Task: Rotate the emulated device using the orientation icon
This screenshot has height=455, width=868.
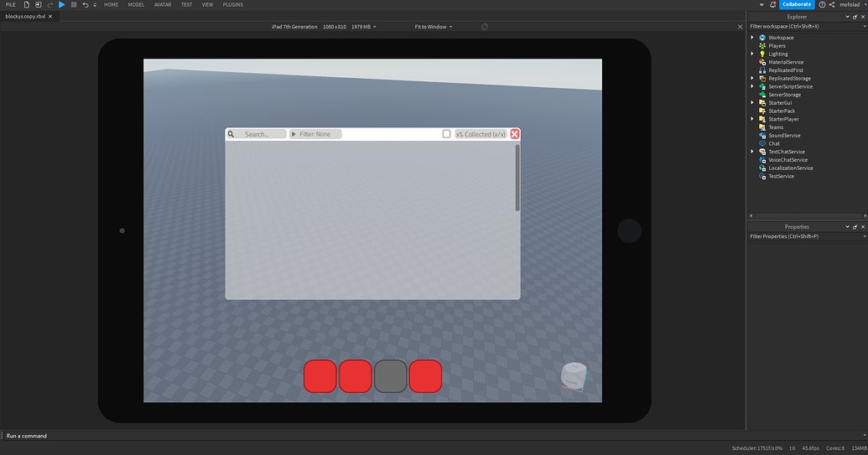Action: [x=485, y=27]
